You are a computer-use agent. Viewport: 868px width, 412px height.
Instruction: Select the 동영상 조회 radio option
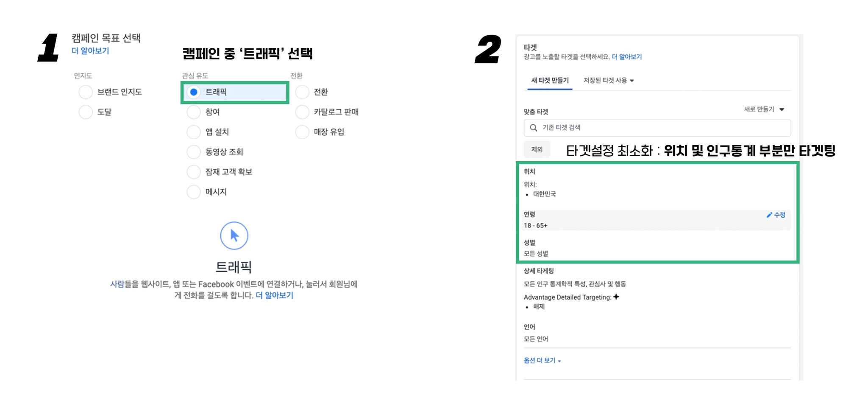[194, 152]
